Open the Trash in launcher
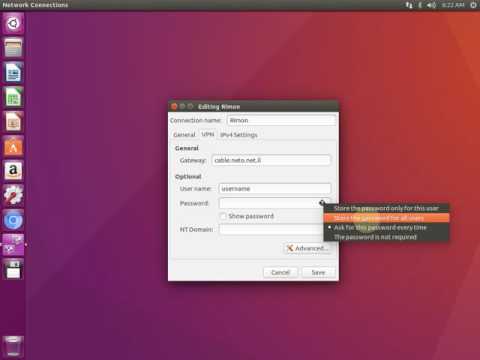 coord(13,346)
